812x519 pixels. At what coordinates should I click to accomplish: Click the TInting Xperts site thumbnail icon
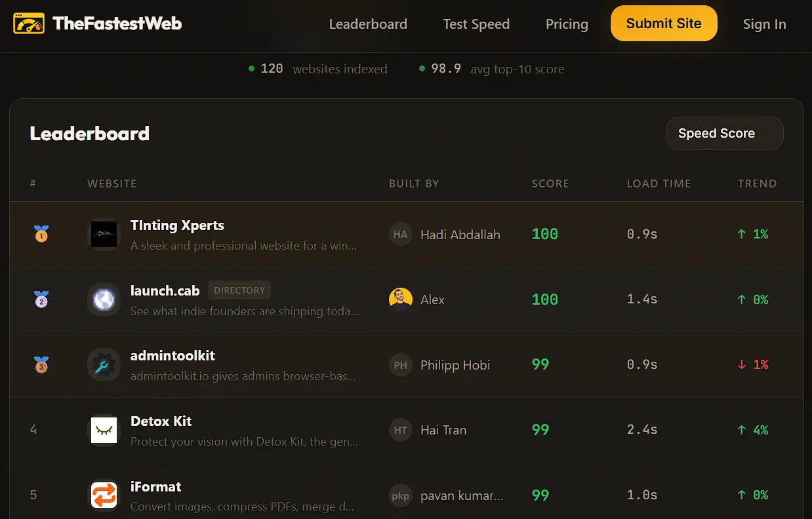point(104,234)
